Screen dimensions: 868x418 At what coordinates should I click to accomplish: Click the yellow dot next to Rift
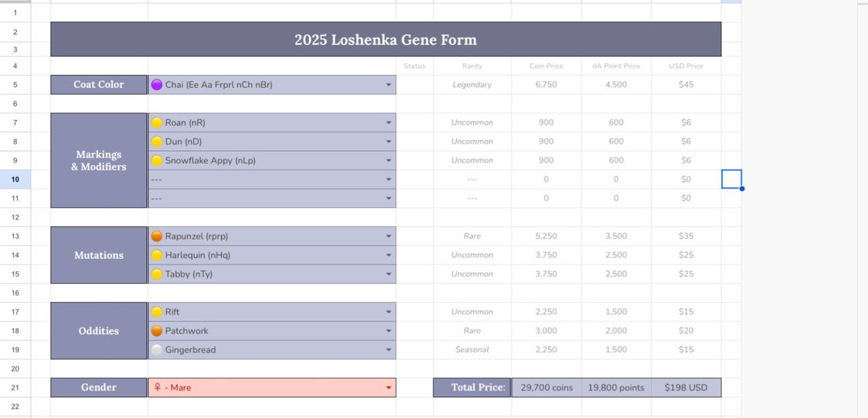coord(156,312)
